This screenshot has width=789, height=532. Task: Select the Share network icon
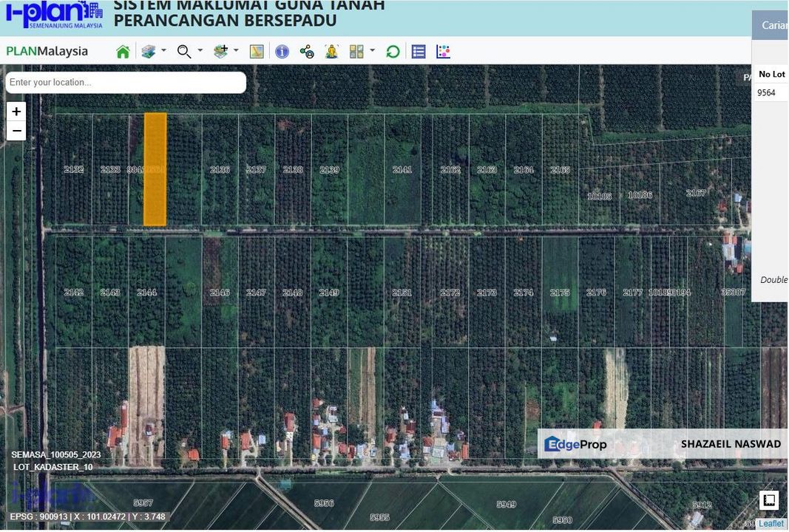pos(306,51)
